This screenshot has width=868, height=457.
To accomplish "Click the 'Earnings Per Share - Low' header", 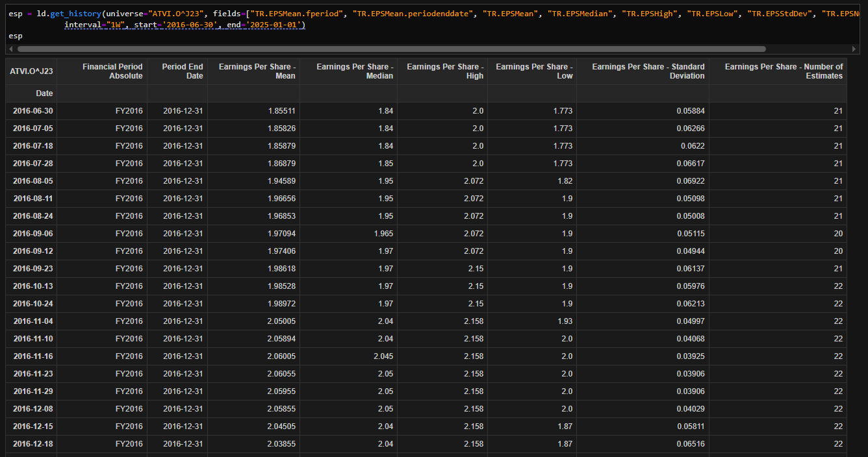I will tap(534, 71).
